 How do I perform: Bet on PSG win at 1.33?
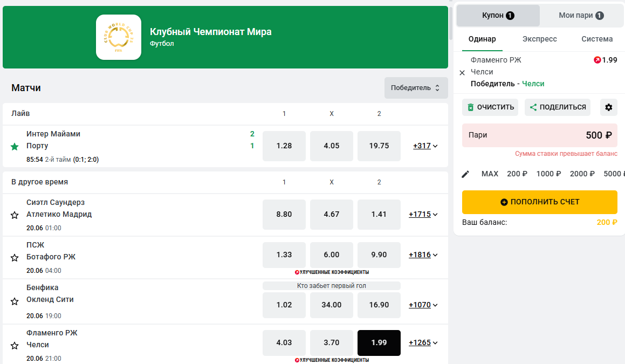click(x=284, y=255)
